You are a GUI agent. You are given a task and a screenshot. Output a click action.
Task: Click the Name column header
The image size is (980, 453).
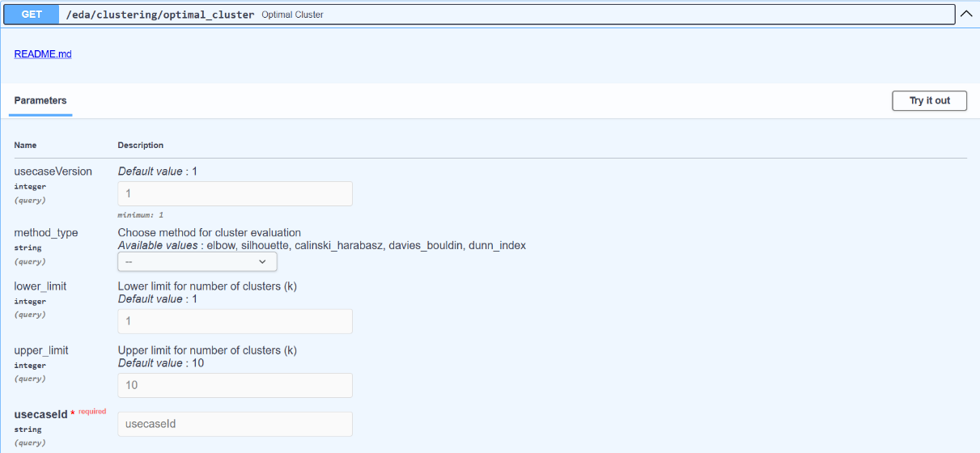click(x=25, y=146)
